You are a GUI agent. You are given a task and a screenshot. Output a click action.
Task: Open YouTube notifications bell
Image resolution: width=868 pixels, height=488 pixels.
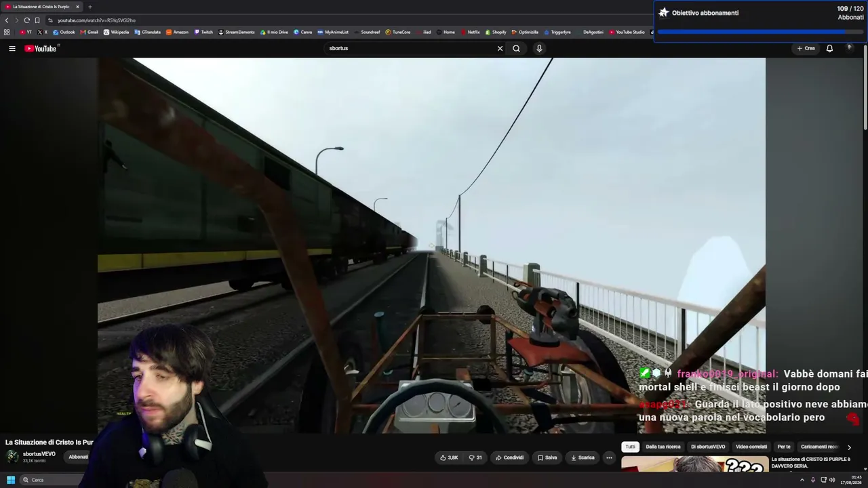click(x=829, y=48)
